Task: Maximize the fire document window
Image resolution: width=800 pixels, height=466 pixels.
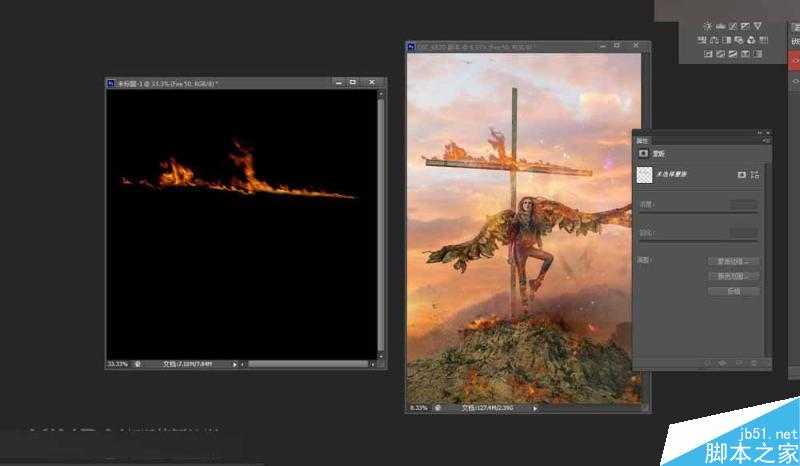Action: pyautogui.click(x=353, y=82)
